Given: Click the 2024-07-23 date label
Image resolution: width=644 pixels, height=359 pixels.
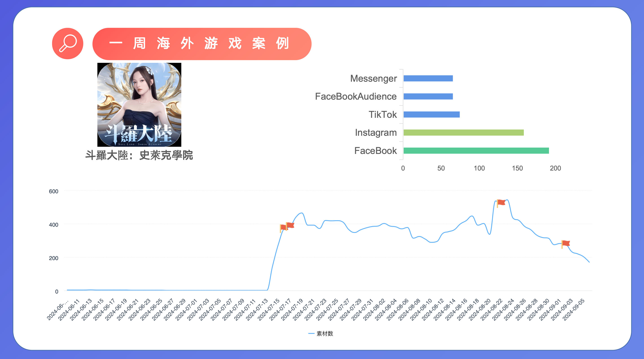Looking at the screenshot, I should click(x=315, y=310).
